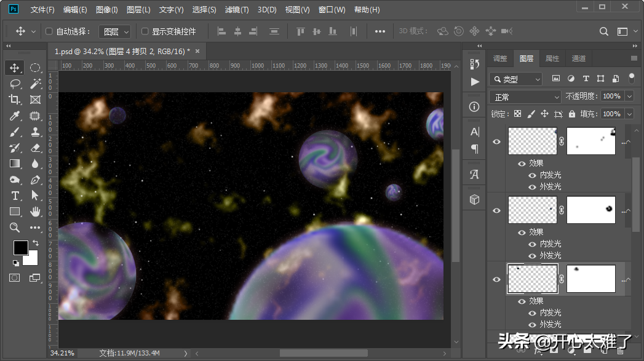Close the 1.psd document tab
This screenshot has width=644, height=361.
pyautogui.click(x=197, y=51)
